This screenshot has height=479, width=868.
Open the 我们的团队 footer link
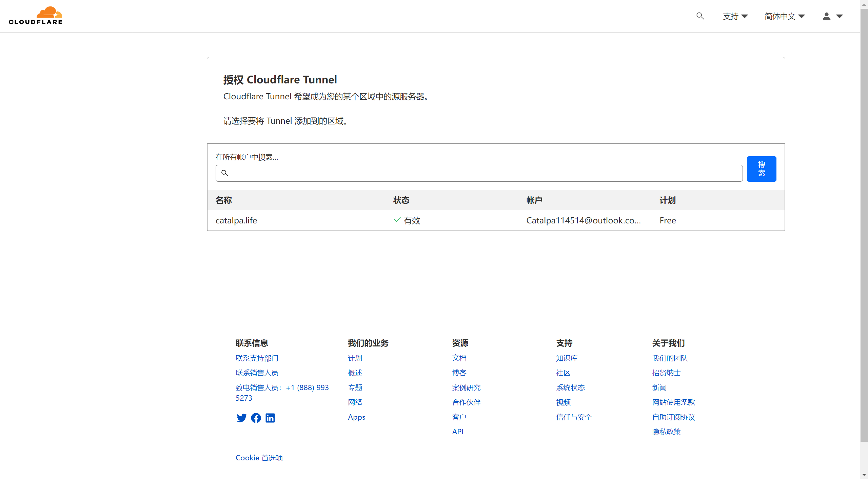click(670, 358)
